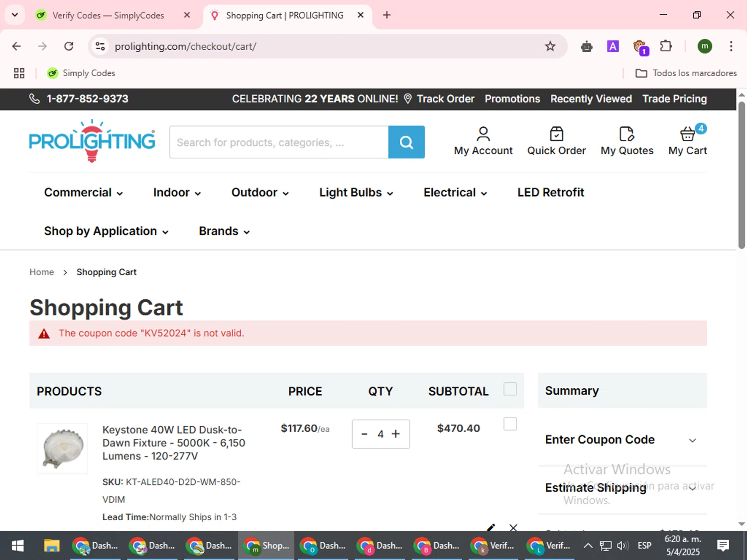Open My Quotes icon
The width and height of the screenshot is (747, 560).
tap(626, 134)
